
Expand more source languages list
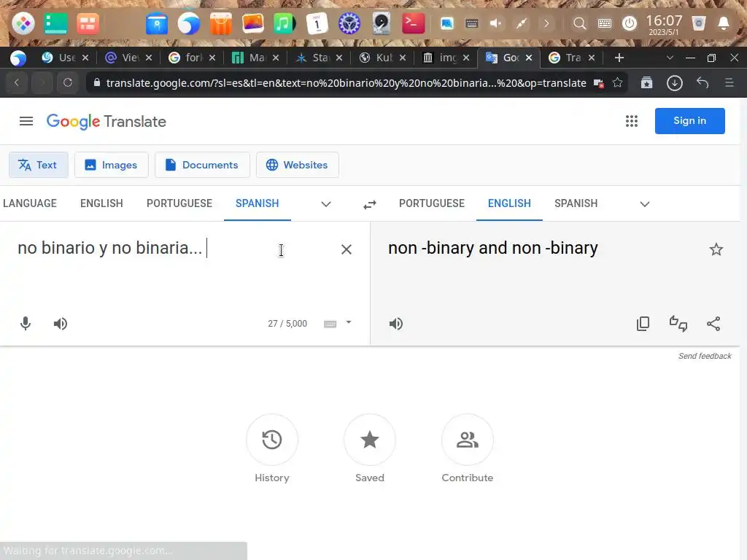point(326,204)
